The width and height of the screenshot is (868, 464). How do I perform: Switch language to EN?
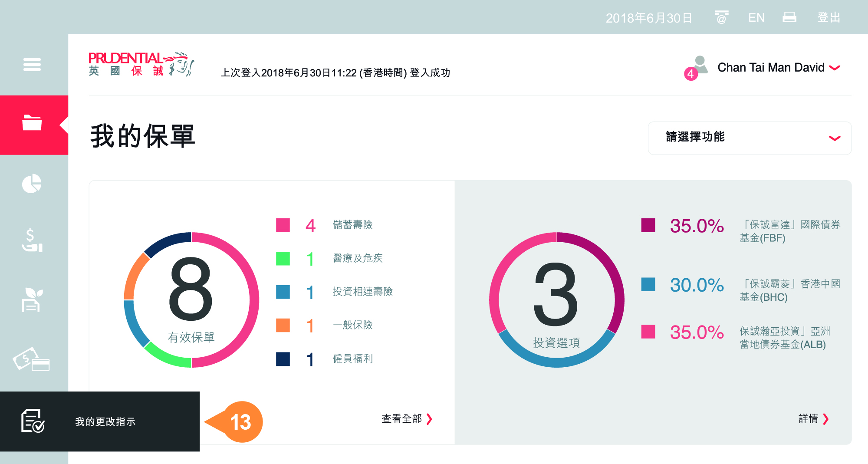pyautogui.click(x=756, y=17)
